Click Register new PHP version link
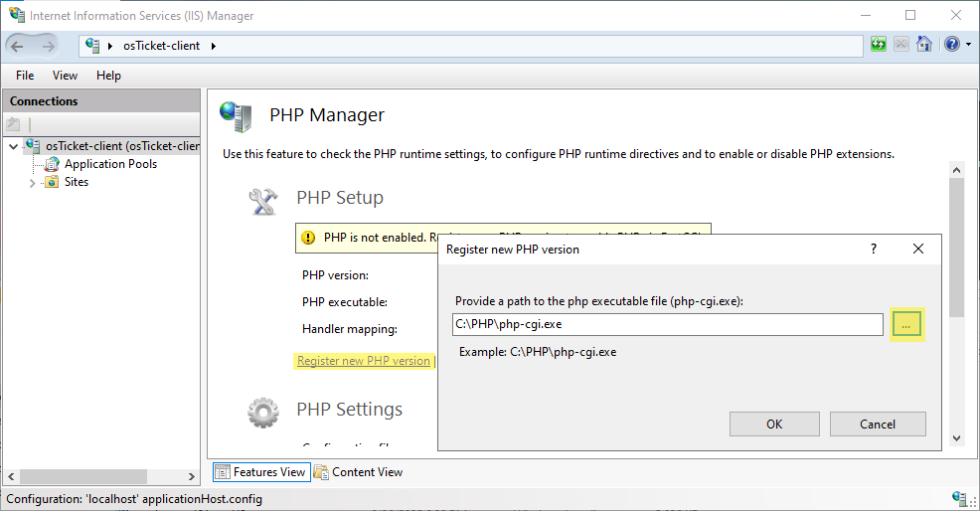This screenshot has width=980, height=511. pos(364,361)
